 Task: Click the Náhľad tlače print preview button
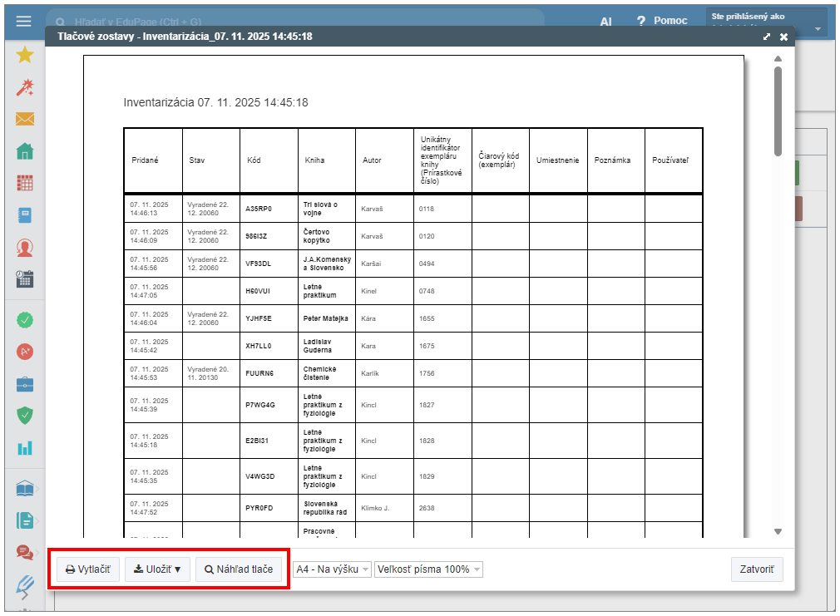tap(239, 569)
